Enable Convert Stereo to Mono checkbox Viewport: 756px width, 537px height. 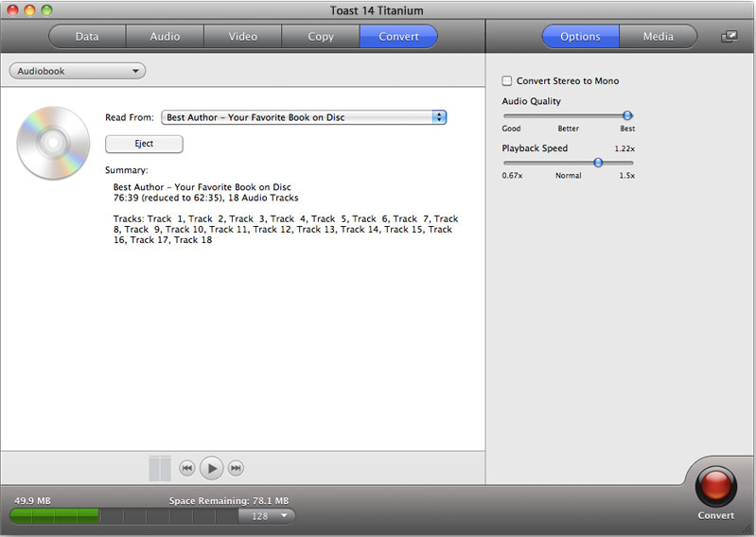point(507,81)
